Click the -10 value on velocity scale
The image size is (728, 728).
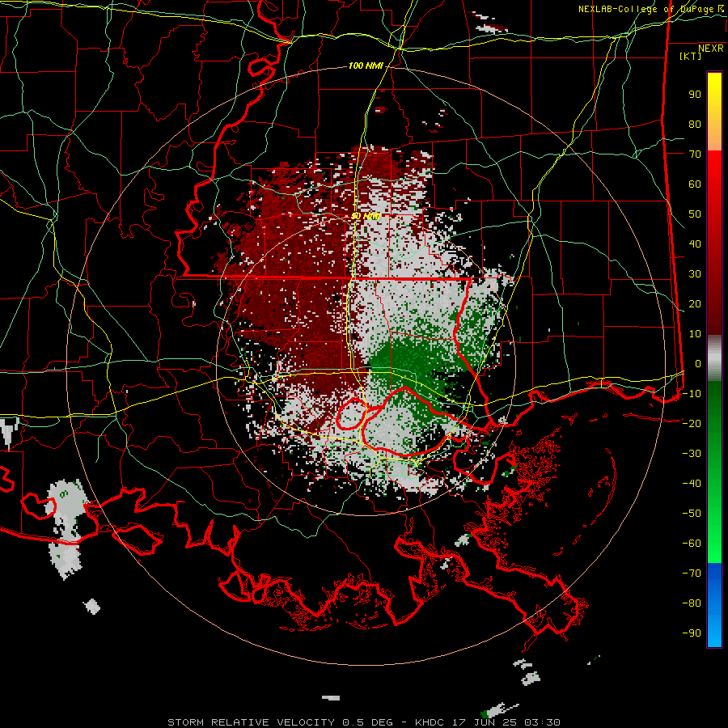tap(692, 394)
